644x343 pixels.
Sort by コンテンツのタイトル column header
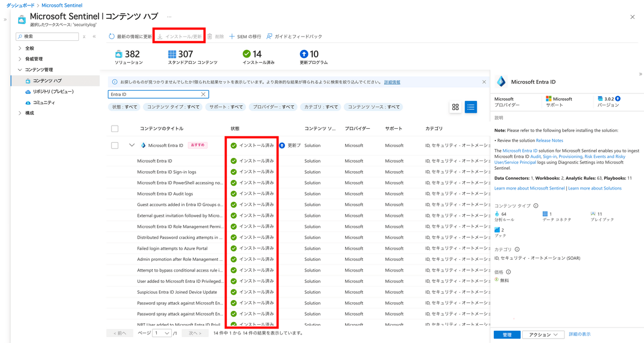pos(162,129)
